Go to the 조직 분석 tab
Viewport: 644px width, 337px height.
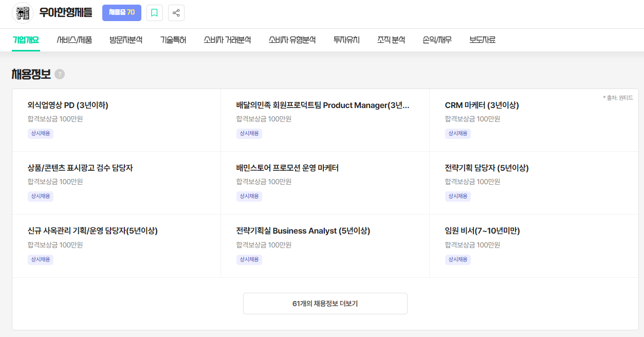coord(391,40)
